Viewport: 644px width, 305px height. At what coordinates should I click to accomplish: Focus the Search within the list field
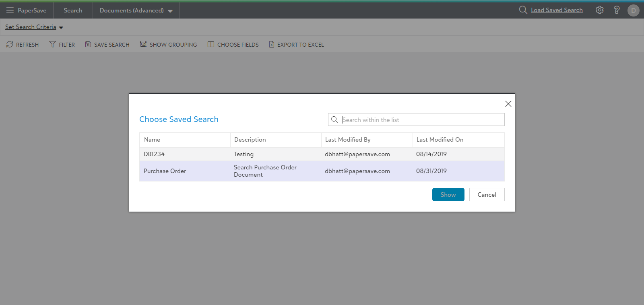tap(421, 120)
